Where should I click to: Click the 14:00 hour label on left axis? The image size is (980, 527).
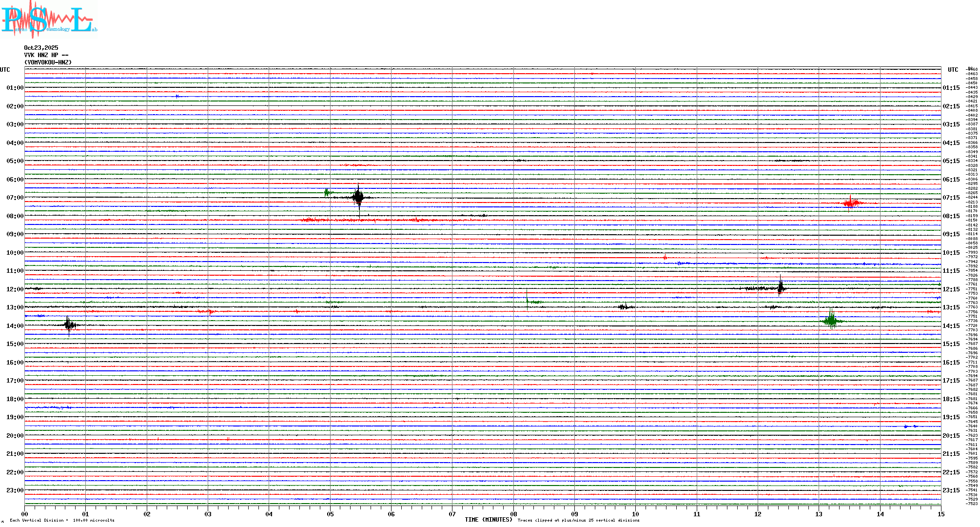15,326
